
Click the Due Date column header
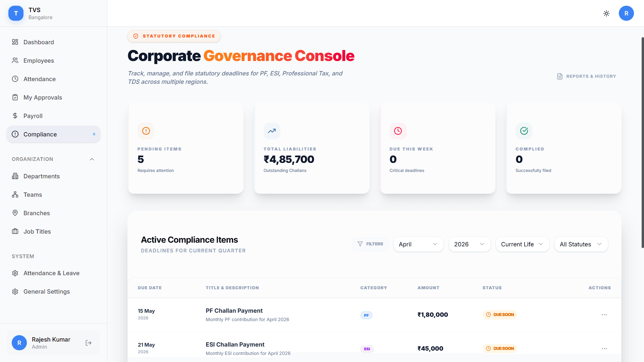pyautogui.click(x=150, y=288)
